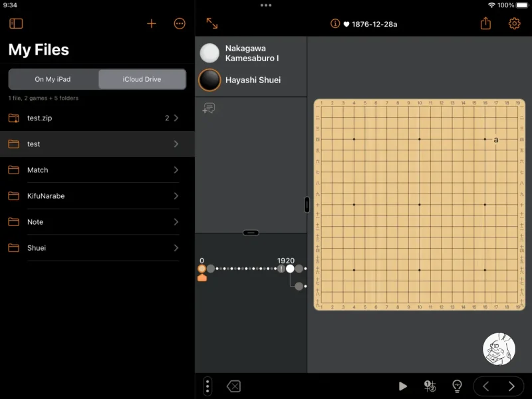Delete the current move

pos(234,386)
